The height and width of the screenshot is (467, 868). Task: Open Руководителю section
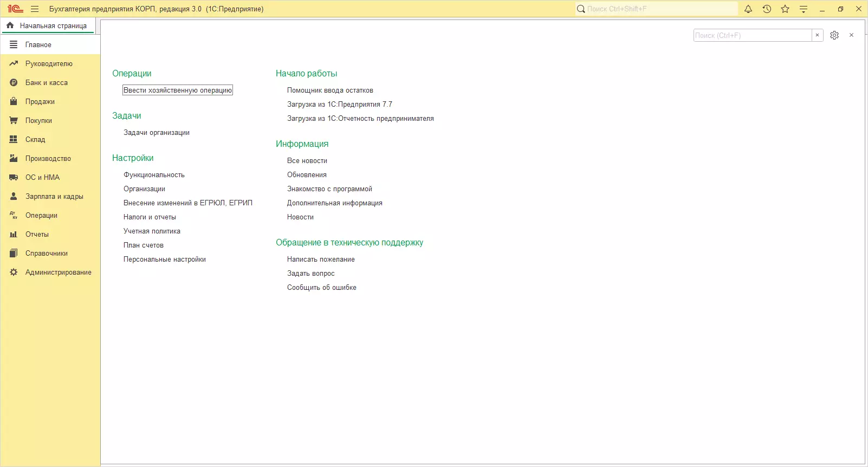49,63
